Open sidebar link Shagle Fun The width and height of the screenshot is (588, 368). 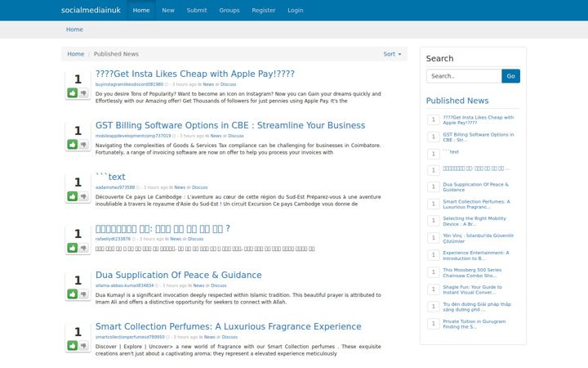coord(473,289)
